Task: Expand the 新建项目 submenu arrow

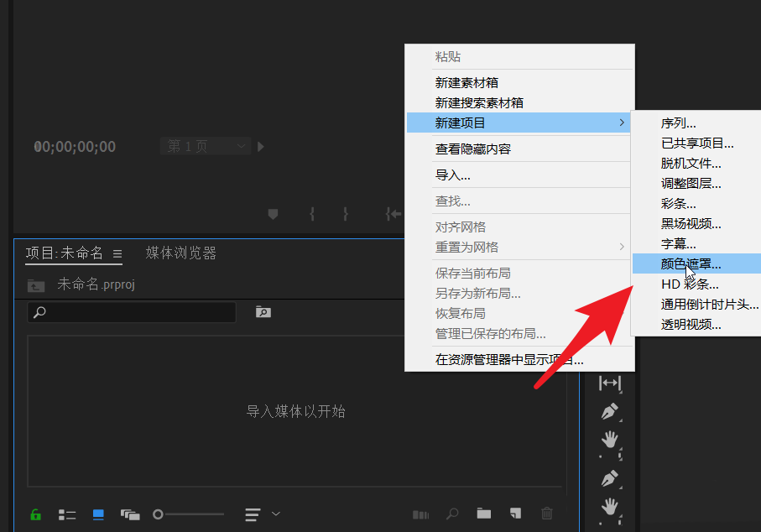Action: click(x=622, y=123)
